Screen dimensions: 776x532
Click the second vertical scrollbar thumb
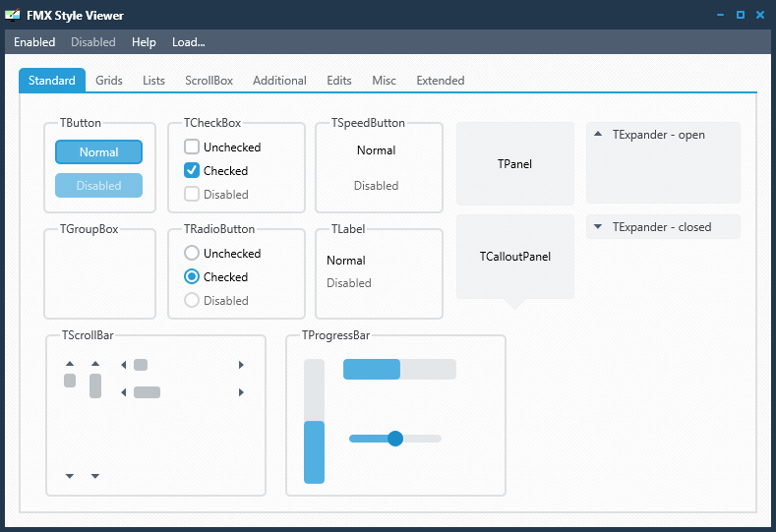pyautogui.click(x=95, y=386)
